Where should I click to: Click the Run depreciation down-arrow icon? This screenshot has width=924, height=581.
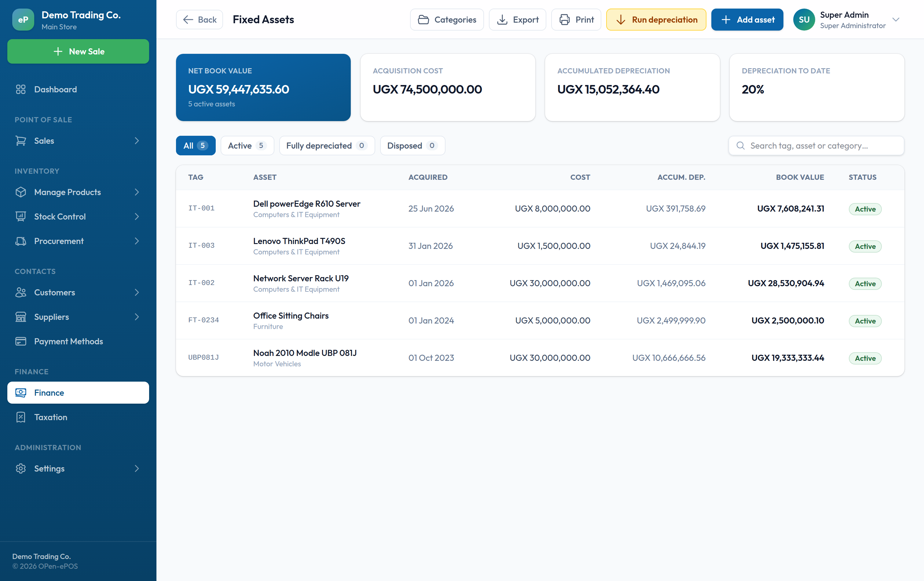tap(621, 20)
